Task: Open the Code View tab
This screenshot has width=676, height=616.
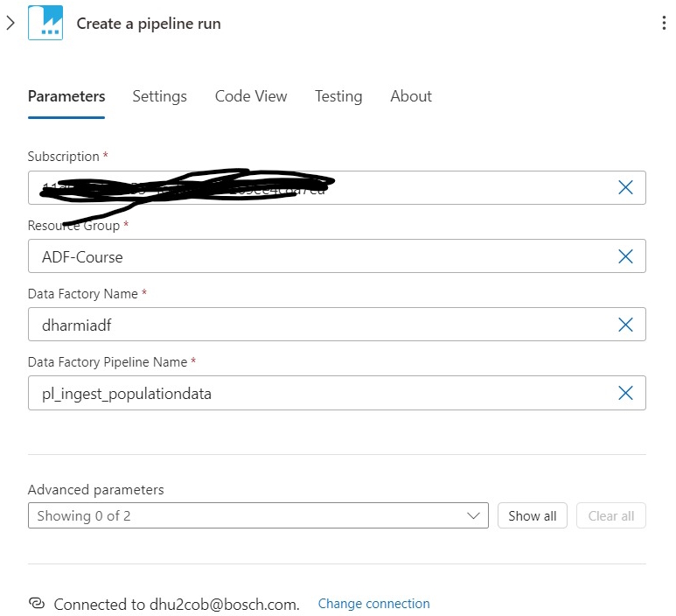Action: click(x=251, y=96)
